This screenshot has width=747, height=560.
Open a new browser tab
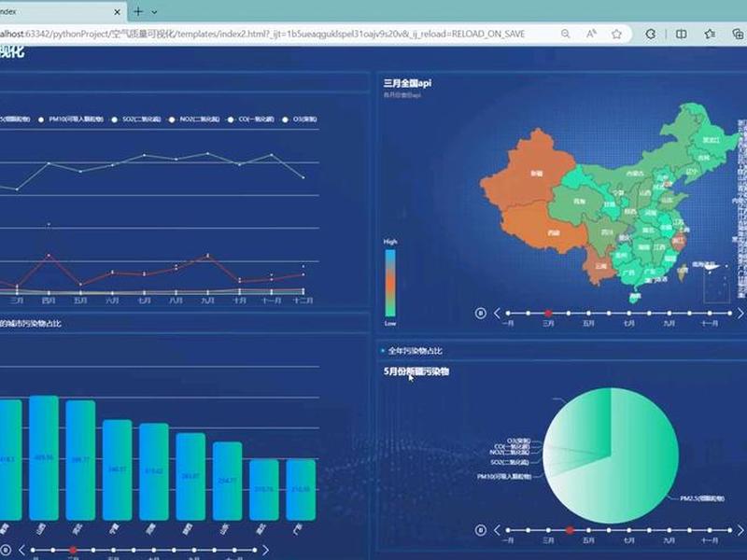(x=138, y=12)
